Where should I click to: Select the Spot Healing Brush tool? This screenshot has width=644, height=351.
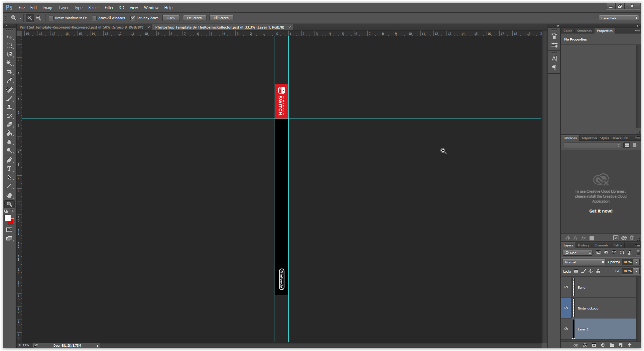point(9,90)
